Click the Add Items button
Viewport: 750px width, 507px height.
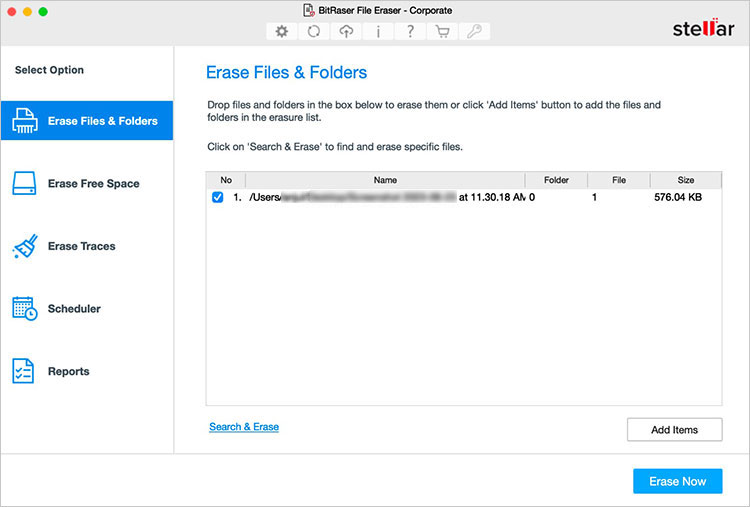click(674, 430)
